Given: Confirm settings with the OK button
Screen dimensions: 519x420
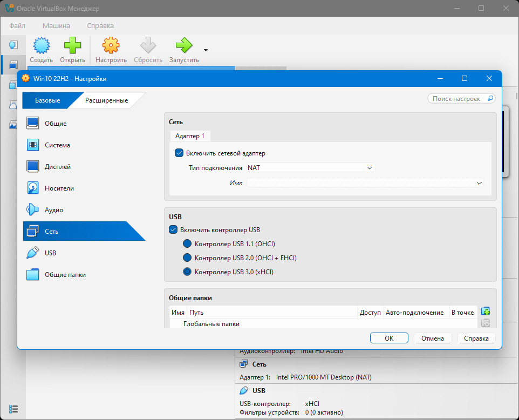Looking at the screenshot, I should (x=389, y=338).
